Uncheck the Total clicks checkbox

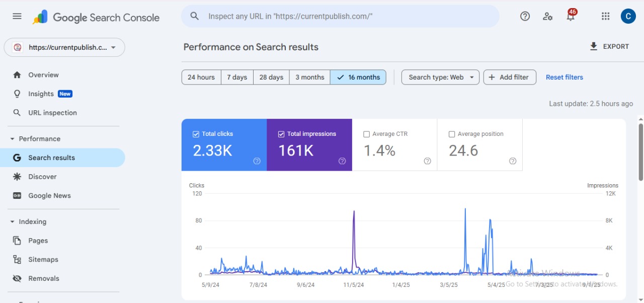click(x=196, y=134)
